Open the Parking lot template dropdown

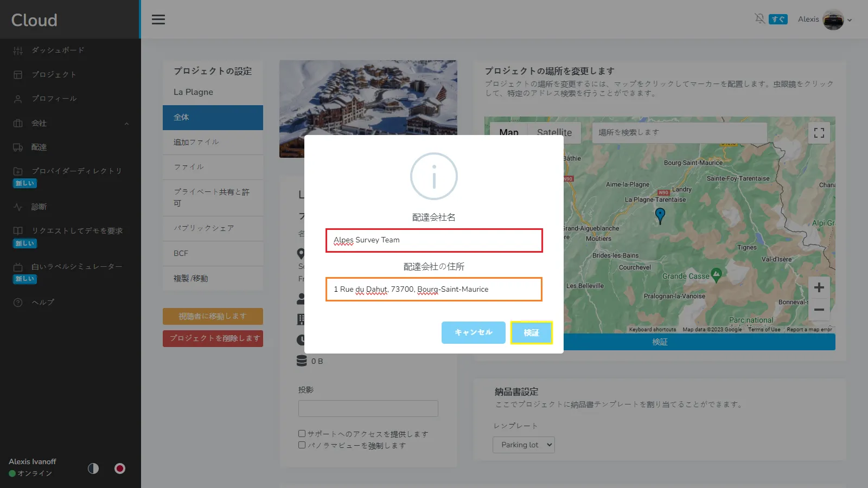point(524,445)
